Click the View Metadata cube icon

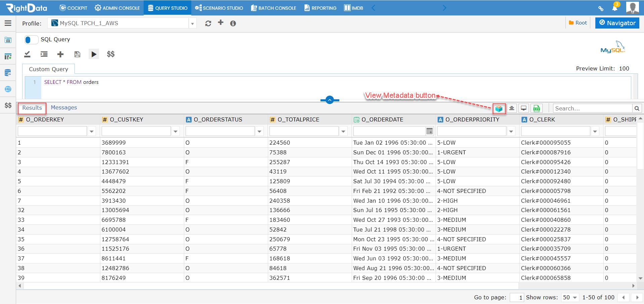pos(499,108)
